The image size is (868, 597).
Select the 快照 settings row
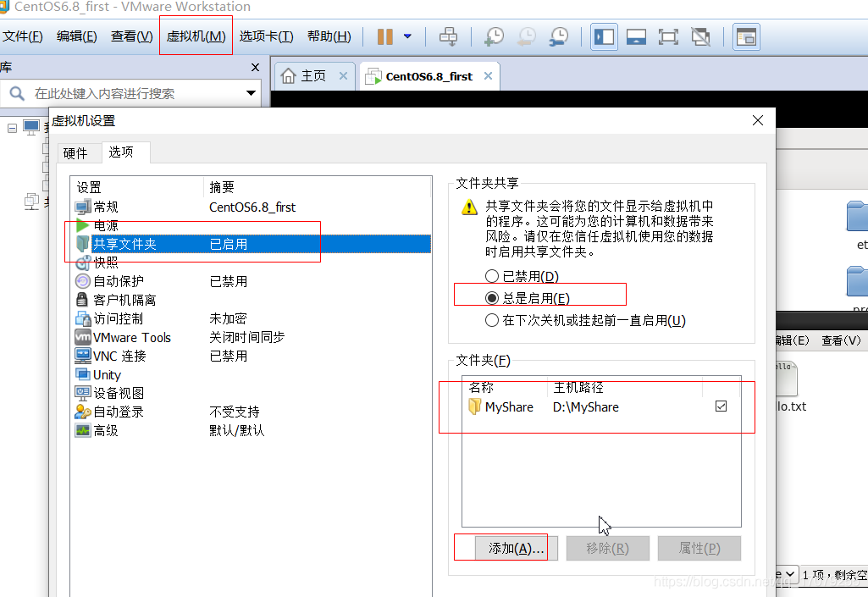tap(252, 263)
